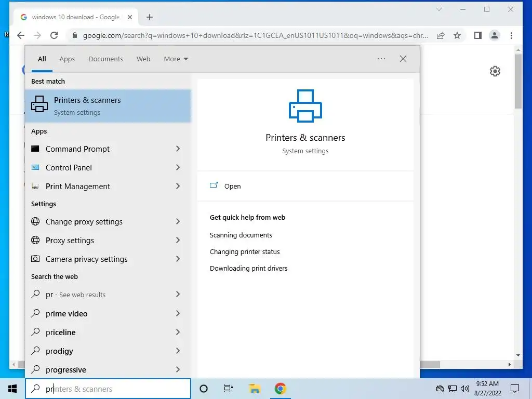Viewport: 532px width, 399px height.
Task: Toggle Chrome side panel icon
Action: tap(478, 35)
